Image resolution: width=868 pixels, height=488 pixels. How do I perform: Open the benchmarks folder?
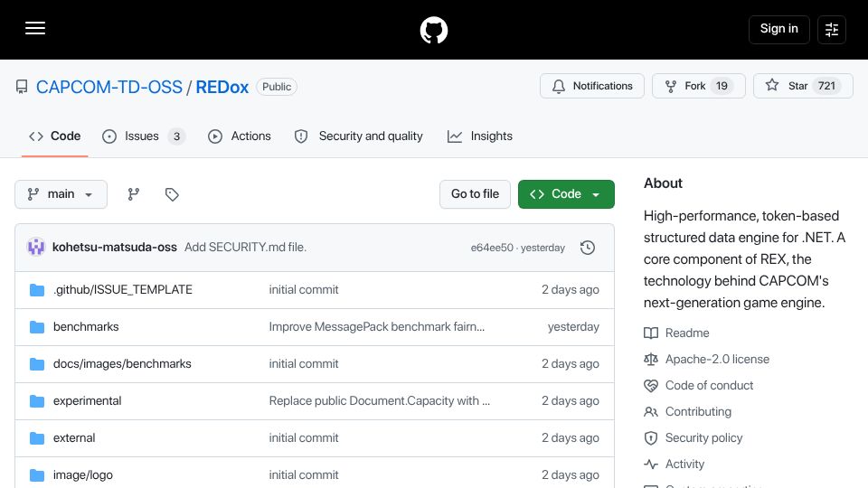pyautogui.click(x=86, y=327)
